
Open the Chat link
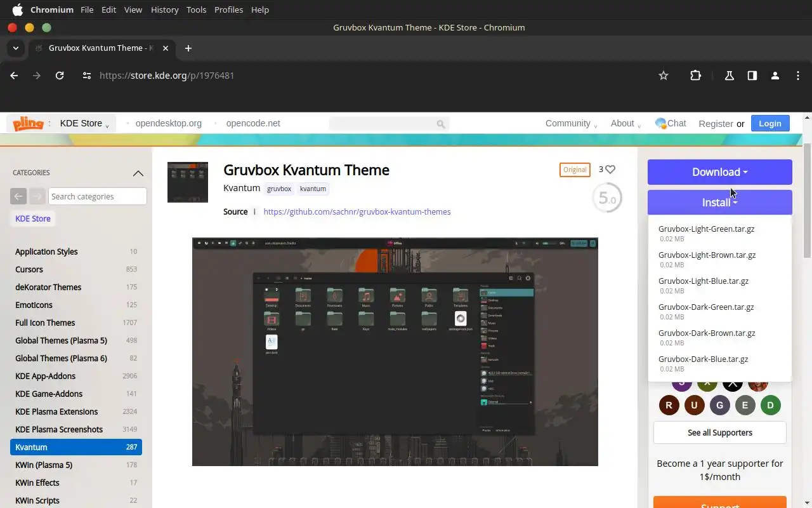click(x=671, y=123)
